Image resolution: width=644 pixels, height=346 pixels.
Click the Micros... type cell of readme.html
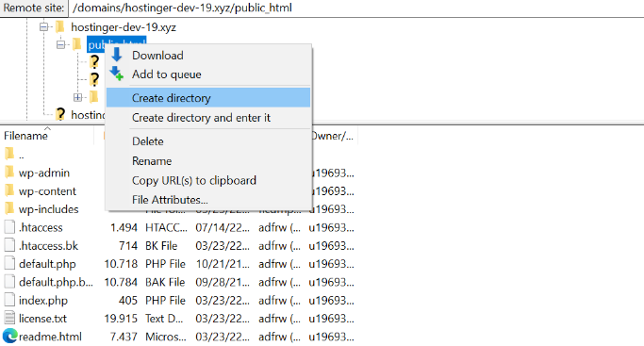tap(166, 337)
